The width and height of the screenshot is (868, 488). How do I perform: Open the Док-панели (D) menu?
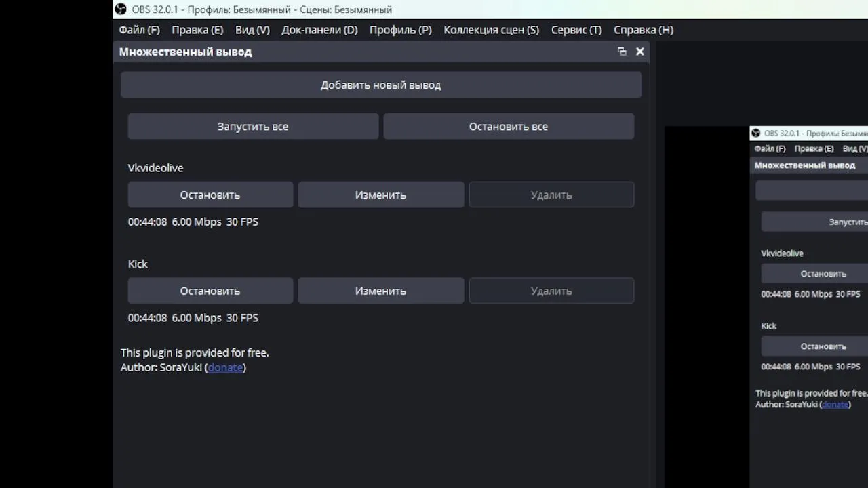[319, 30]
